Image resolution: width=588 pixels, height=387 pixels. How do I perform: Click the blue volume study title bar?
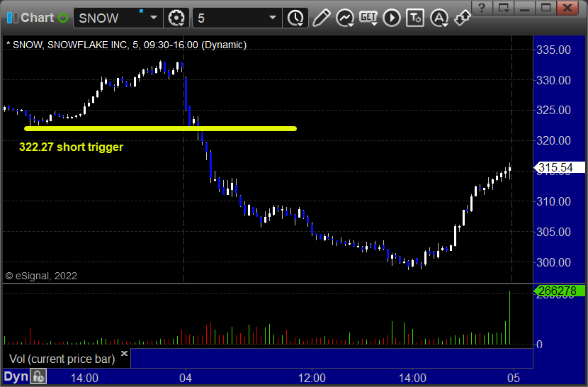332,358
